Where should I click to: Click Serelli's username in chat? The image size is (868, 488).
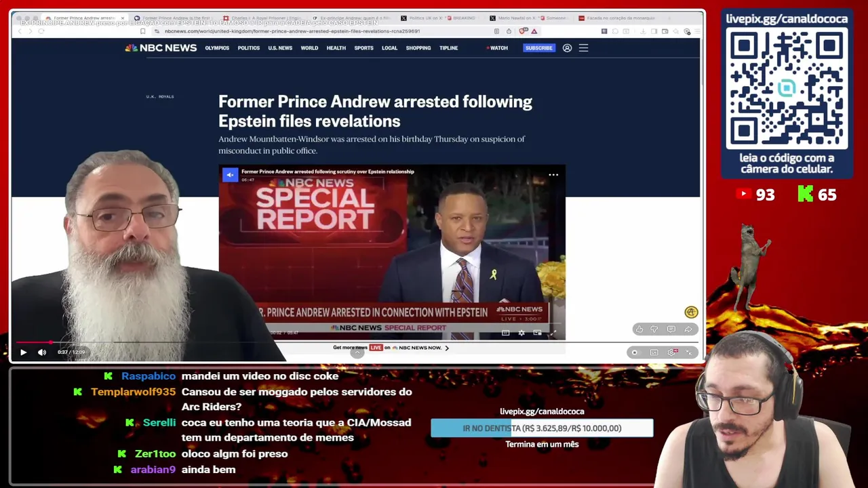159,422
